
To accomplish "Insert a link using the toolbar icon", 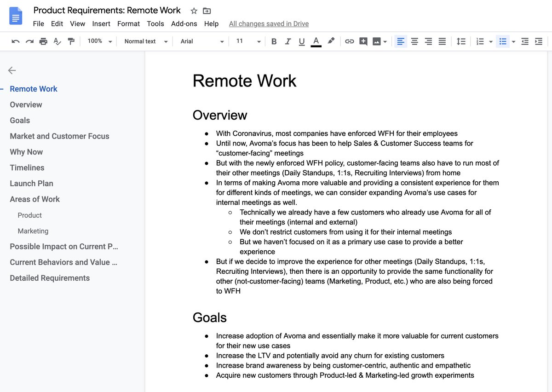I will coord(350,41).
